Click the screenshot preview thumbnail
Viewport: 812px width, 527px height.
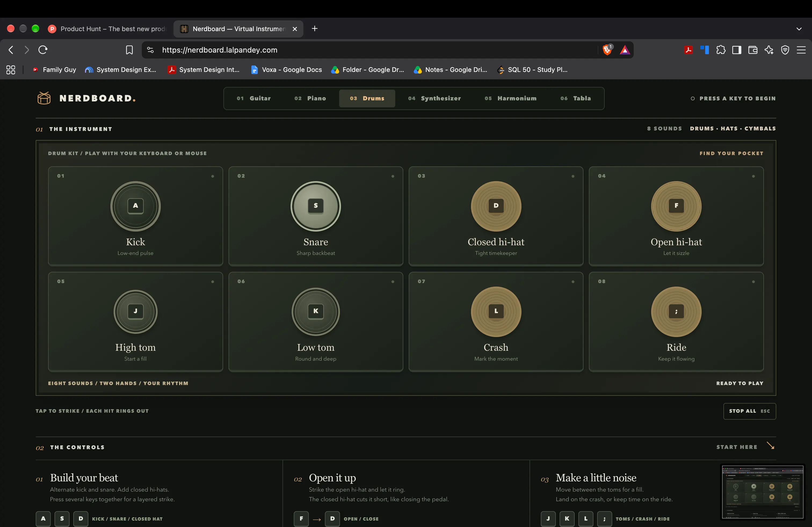click(x=762, y=492)
